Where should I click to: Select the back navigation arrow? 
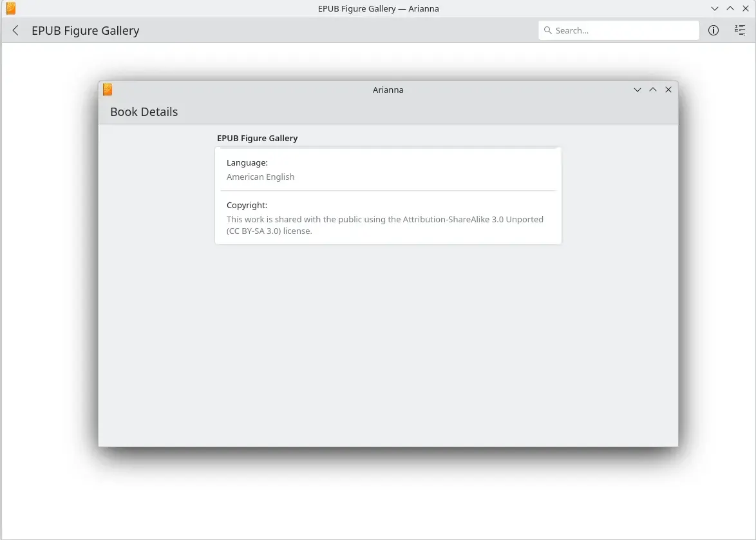(15, 30)
